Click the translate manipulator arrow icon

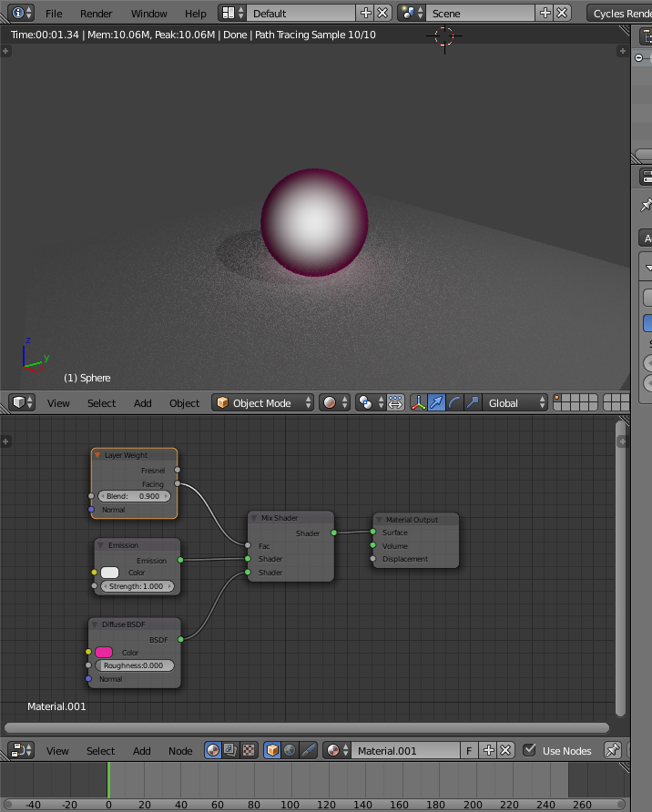[x=436, y=403]
